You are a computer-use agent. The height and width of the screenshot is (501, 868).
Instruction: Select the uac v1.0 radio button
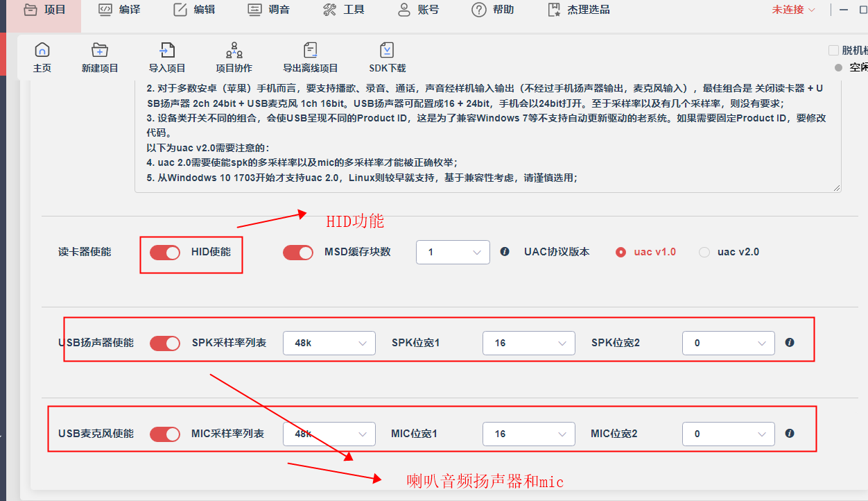click(621, 252)
